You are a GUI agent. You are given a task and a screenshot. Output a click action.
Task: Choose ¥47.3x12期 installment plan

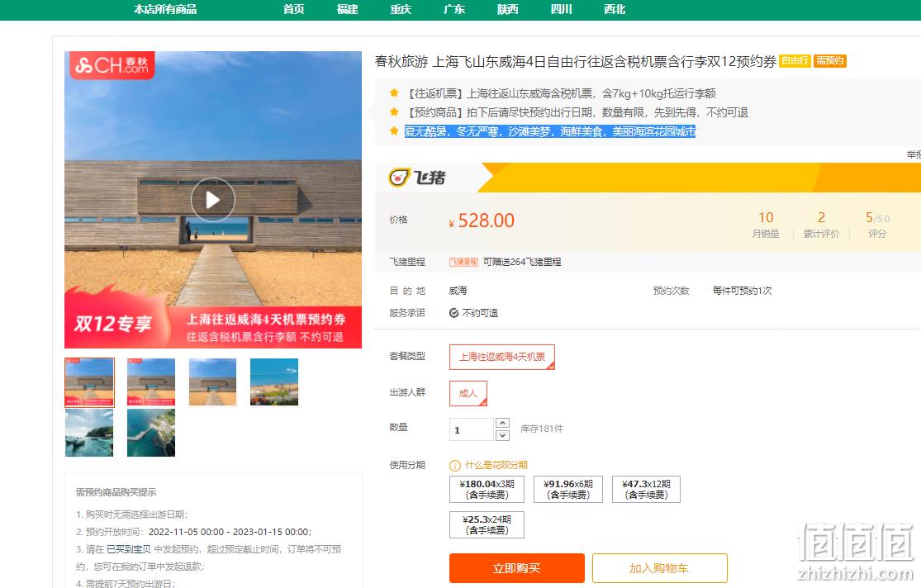click(646, 490)
